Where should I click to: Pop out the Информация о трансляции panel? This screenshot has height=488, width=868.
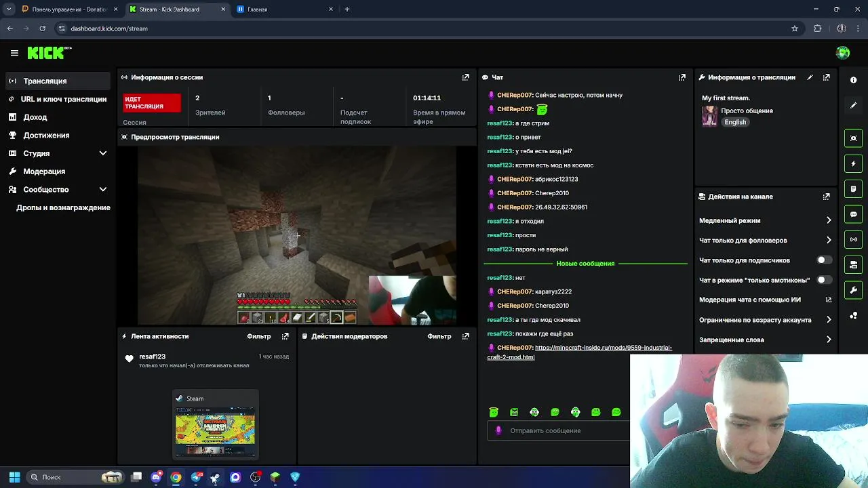pos(826,77)
